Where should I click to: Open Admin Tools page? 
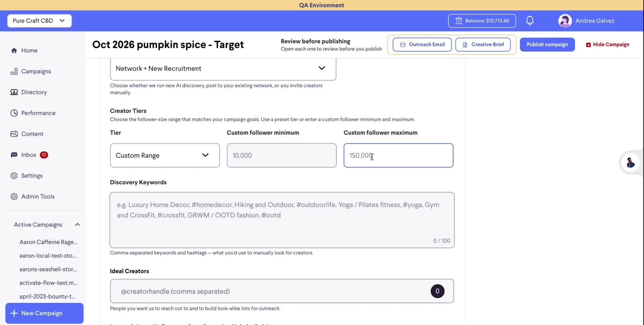tap(38, 196)
